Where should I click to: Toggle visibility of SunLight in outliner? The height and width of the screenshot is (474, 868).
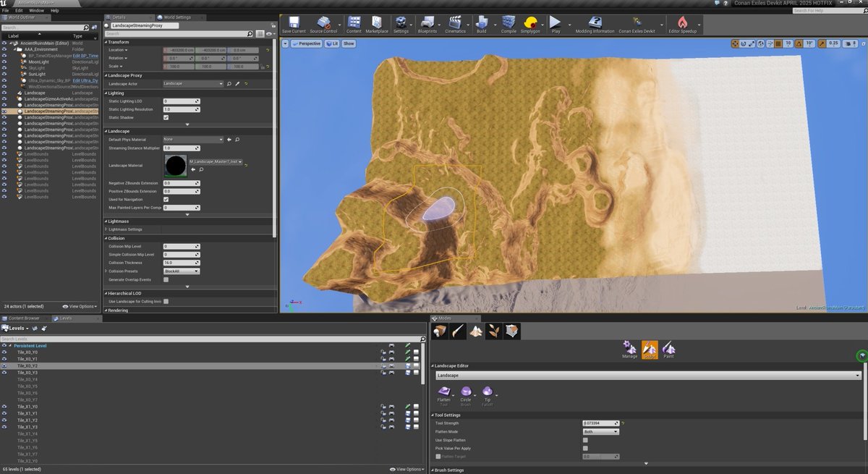[4, 74]
